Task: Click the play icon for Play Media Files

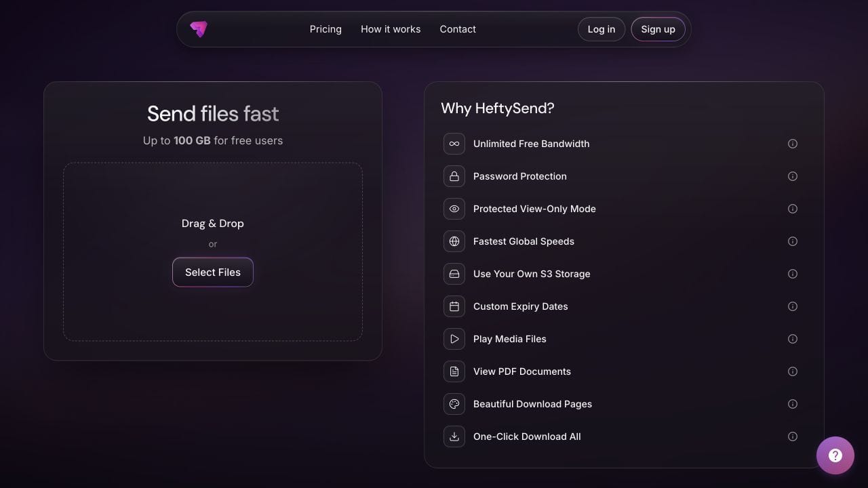Action: tap(454, 339)
